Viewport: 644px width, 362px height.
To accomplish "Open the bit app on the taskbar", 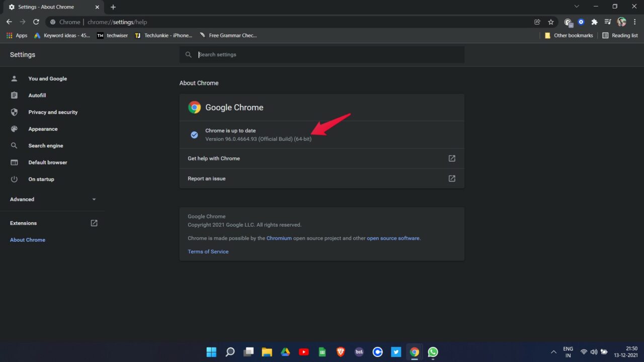I will click(359, 352).
